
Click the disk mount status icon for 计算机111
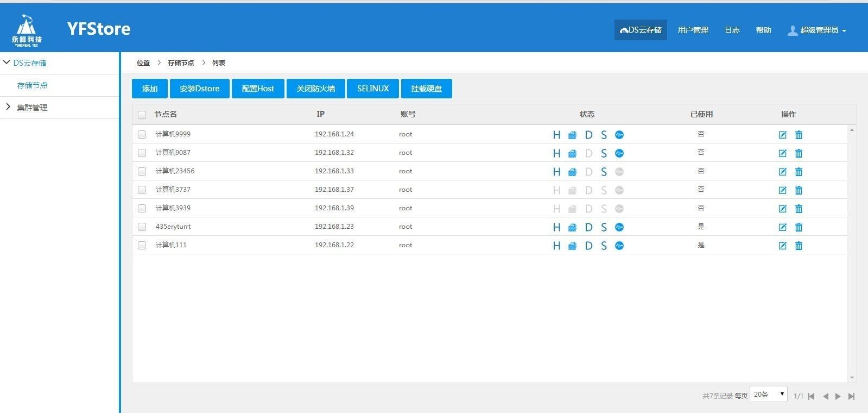coord(619,246)
